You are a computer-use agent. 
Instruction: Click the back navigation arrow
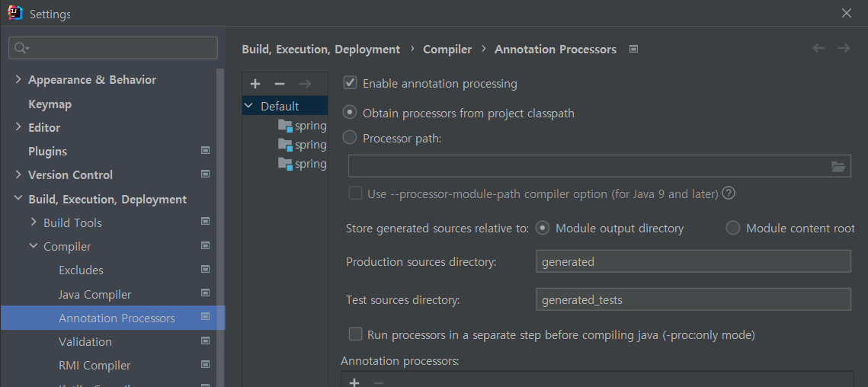[819, 48]
